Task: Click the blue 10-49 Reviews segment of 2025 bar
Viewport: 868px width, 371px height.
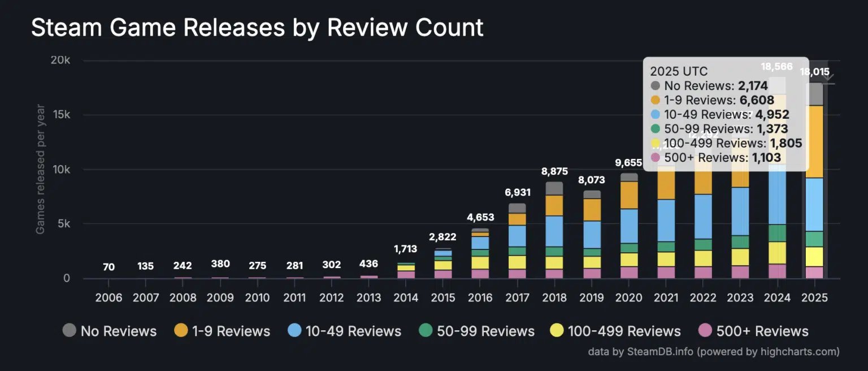Action: [814, 204]
